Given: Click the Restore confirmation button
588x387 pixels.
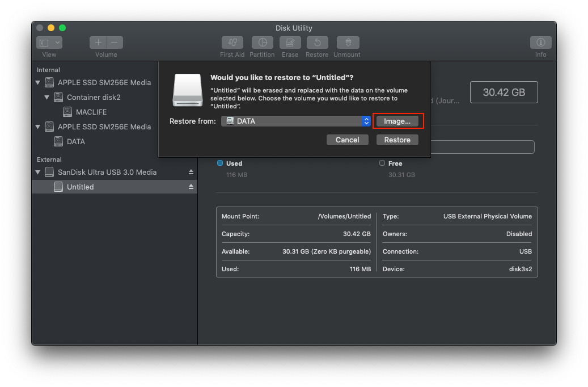Looking at the screenshot, I should pyautogui.click(x=397, y=140).
